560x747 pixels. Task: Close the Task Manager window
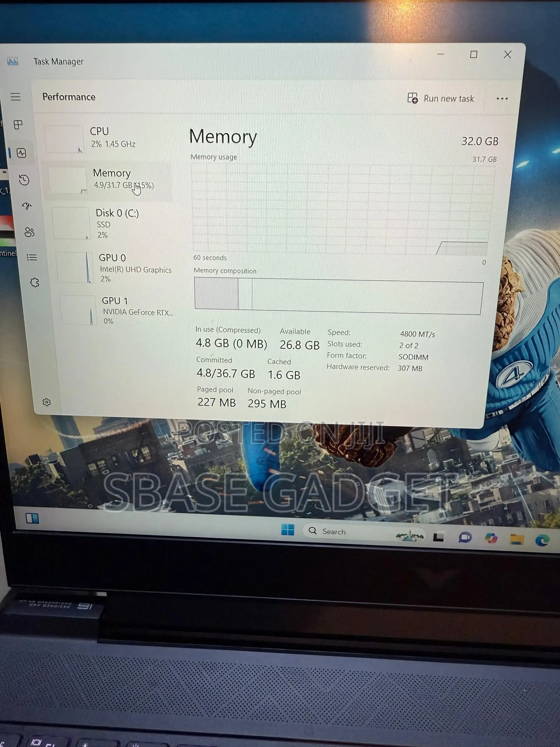507,55
